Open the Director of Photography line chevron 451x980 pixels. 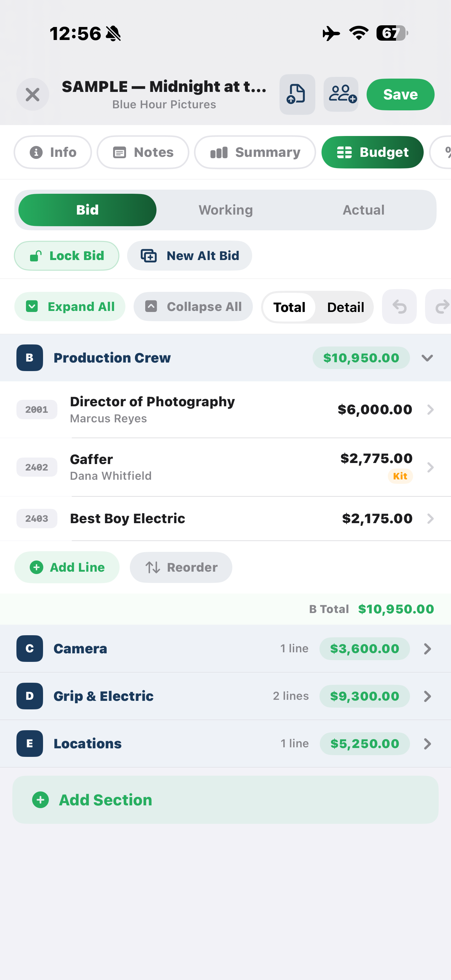coord(430,410)
